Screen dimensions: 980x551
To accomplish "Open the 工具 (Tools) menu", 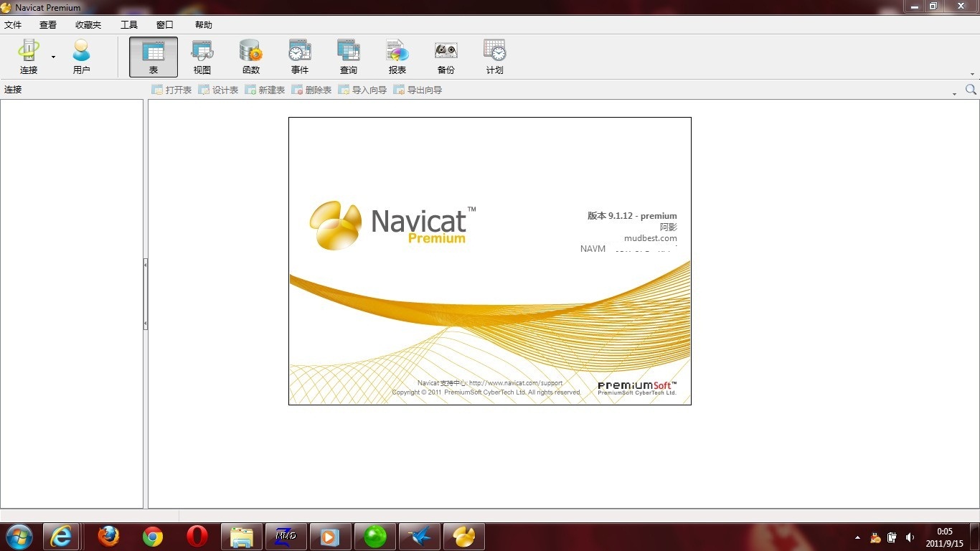I will click(x=129, y=25).
